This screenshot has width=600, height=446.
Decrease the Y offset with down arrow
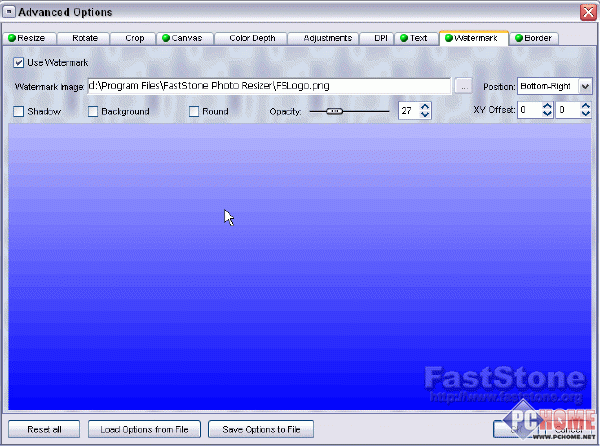(585, 114)
